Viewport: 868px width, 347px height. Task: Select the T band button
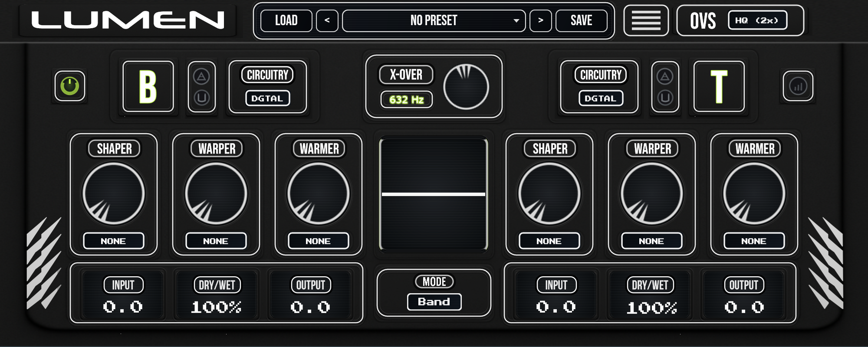coord(719,86)
